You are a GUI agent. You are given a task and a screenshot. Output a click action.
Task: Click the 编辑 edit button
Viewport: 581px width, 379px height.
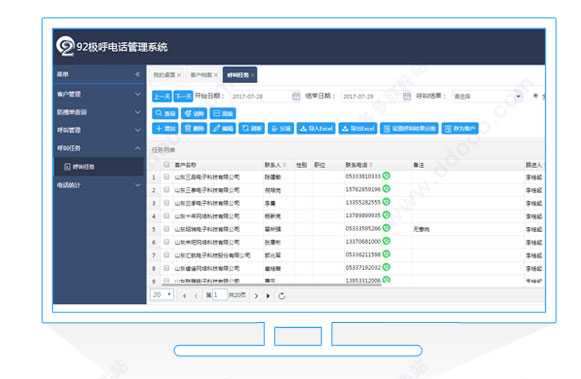click(x=223, y=129)
